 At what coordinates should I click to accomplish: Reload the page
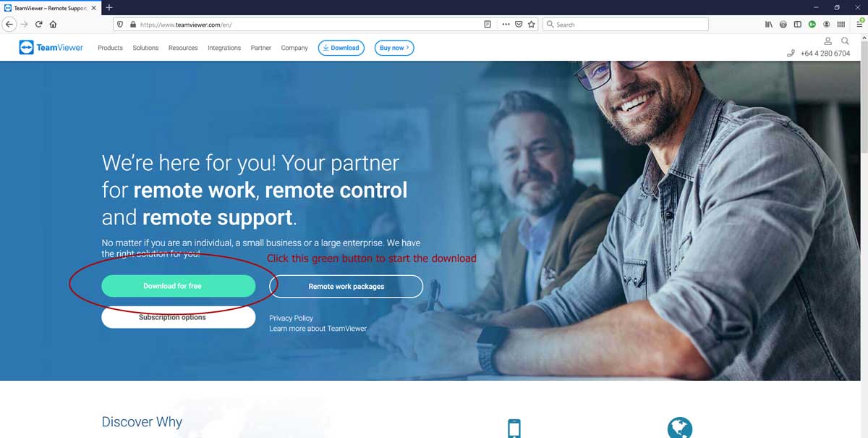(39, 24)
